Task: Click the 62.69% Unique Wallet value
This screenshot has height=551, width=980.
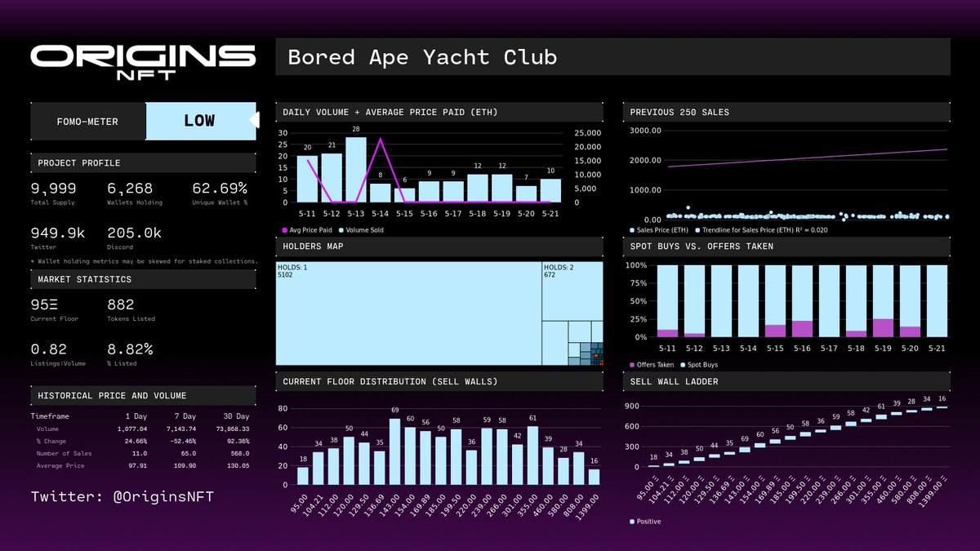Action: [220, 188]
